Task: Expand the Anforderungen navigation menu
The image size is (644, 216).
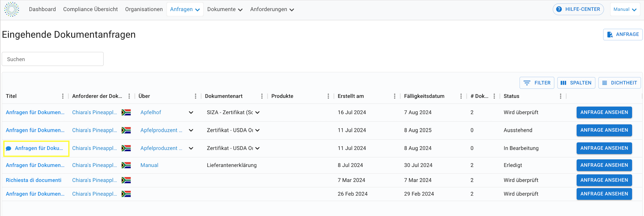Action: [x=272, y=9]
